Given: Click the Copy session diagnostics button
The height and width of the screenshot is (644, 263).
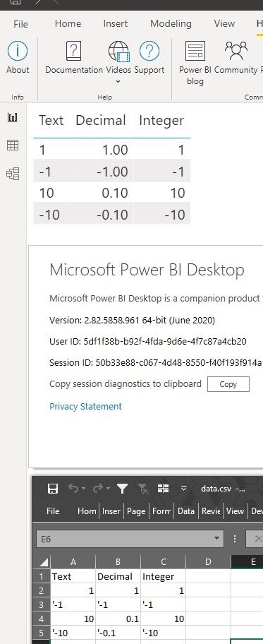Looking at the screenshot, I should [228, 384].
